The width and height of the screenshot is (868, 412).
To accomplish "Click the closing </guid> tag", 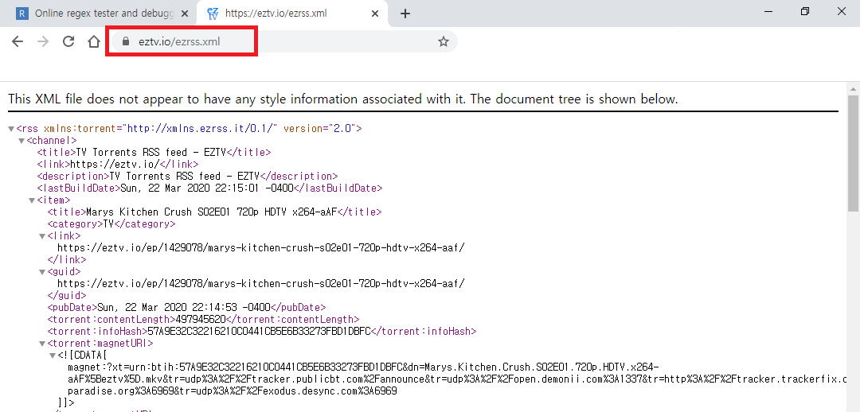I will pyautogui.click(x=67, y=296).
